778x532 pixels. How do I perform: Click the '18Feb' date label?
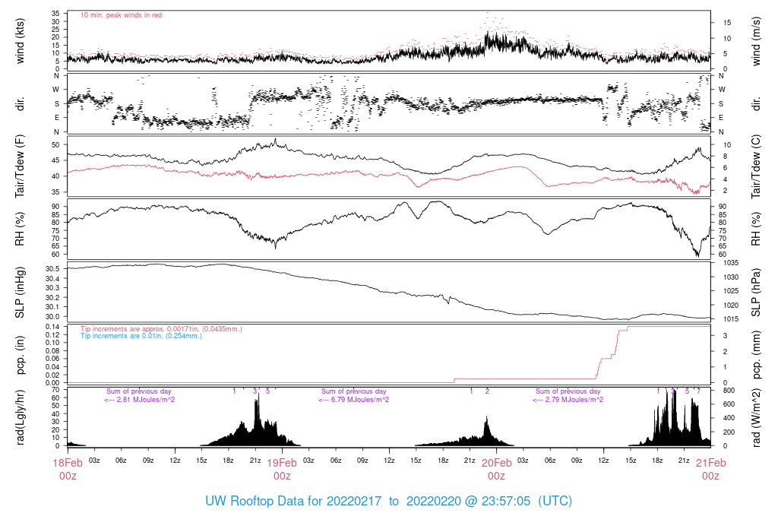point(68,463)
